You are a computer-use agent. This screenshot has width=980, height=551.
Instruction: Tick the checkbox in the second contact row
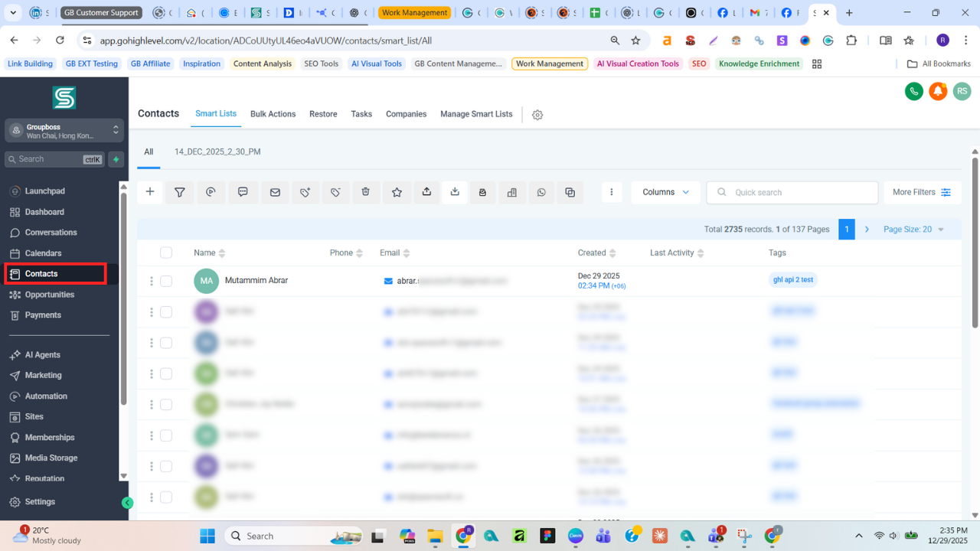point(166,312)
